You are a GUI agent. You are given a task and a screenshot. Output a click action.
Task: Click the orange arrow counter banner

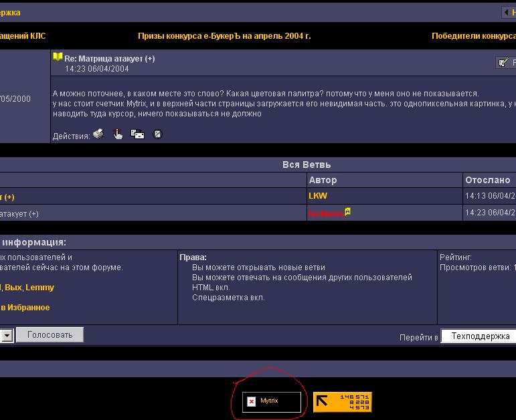pos(342,401)
